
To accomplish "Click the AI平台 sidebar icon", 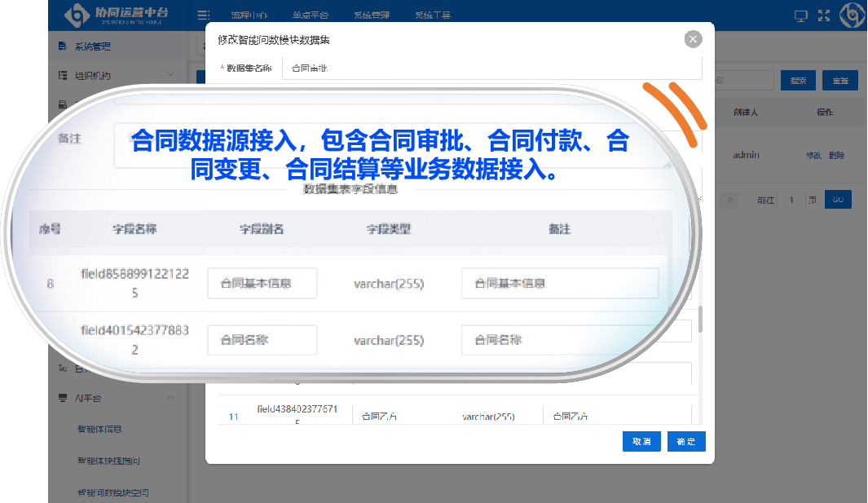I will (63, 398).
